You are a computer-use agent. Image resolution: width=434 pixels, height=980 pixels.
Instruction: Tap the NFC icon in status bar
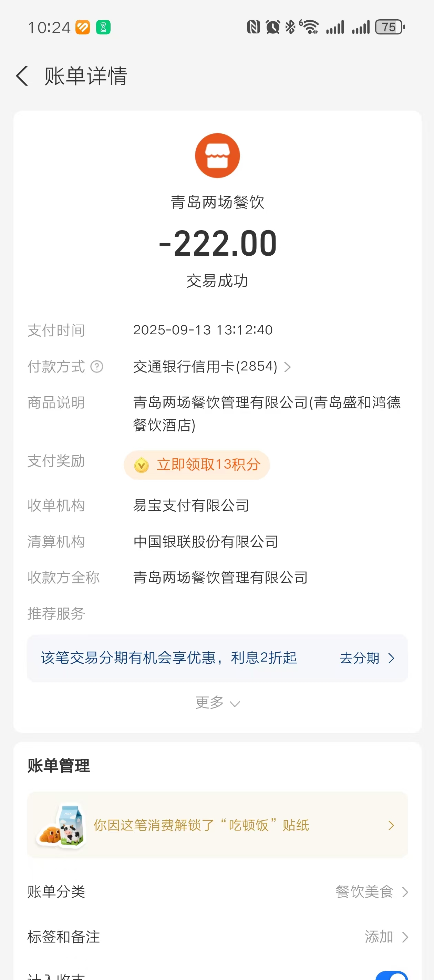pos(253,27)
